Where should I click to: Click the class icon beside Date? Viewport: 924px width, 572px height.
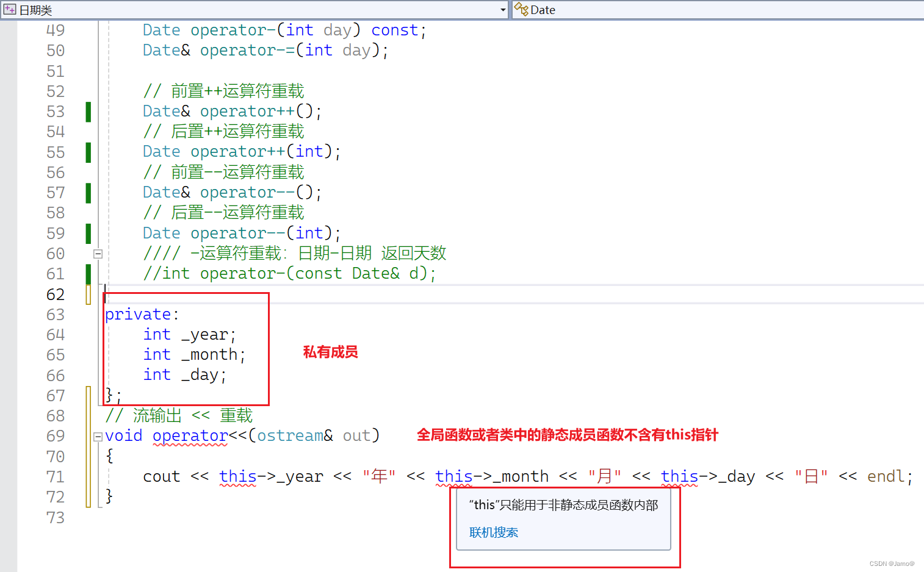(521, 10)
